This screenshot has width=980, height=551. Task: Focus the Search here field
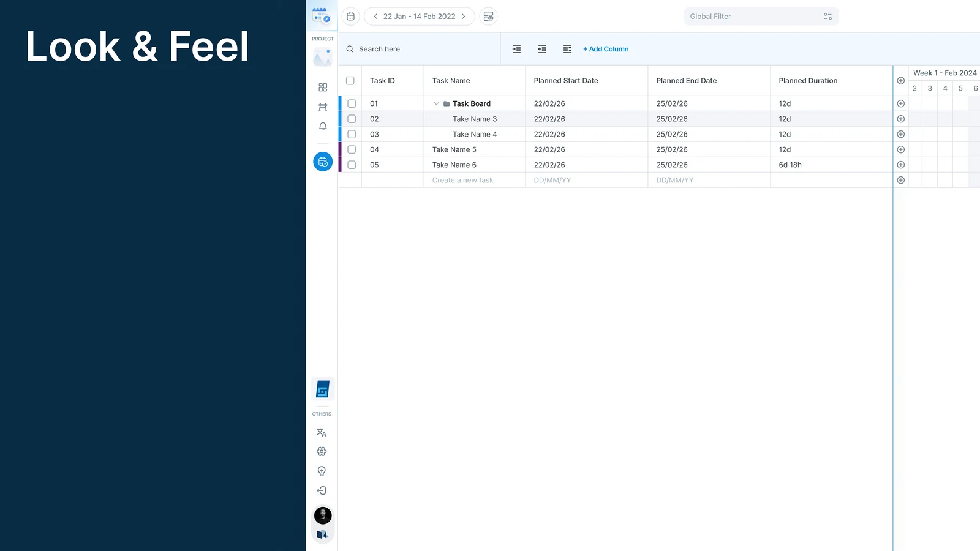pyautogui.click(x=420, y=49)
